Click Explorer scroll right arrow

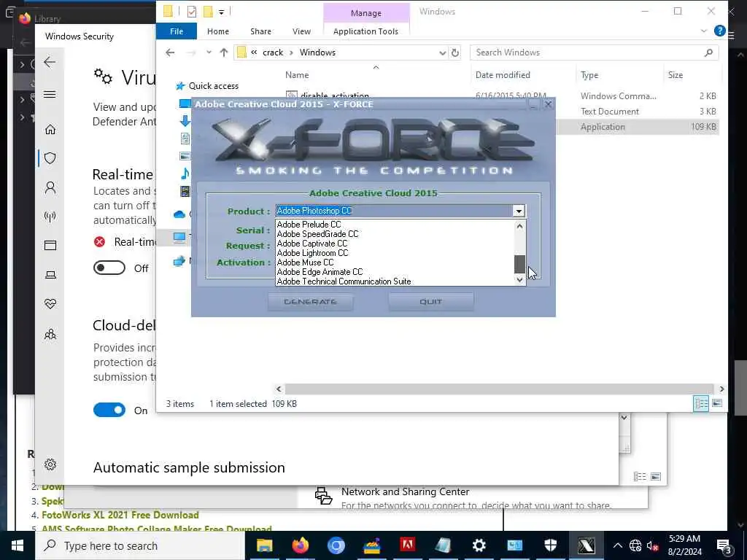pos(721,389)
